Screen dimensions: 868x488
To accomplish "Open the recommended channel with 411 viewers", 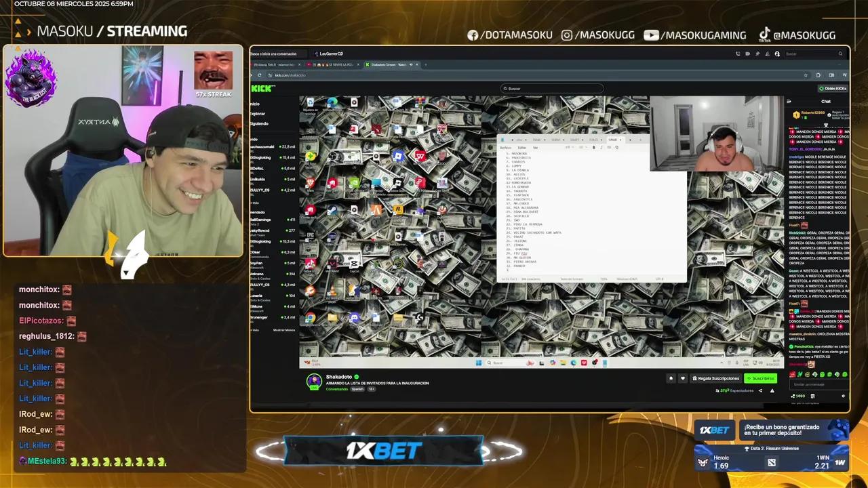I will [273, 220].
